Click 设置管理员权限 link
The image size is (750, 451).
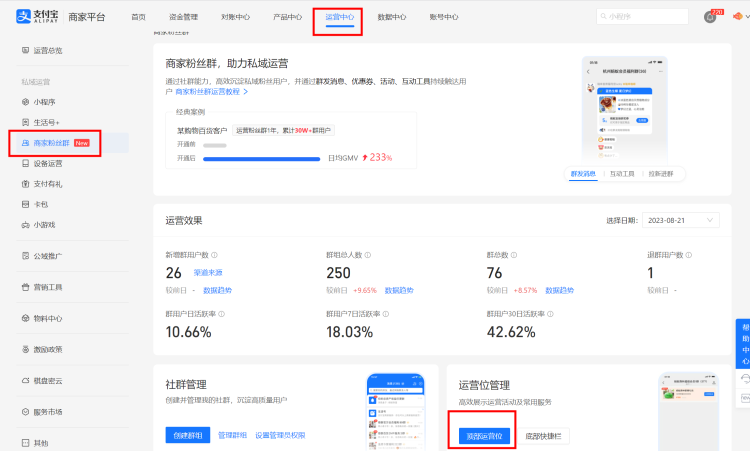[280, 435]
